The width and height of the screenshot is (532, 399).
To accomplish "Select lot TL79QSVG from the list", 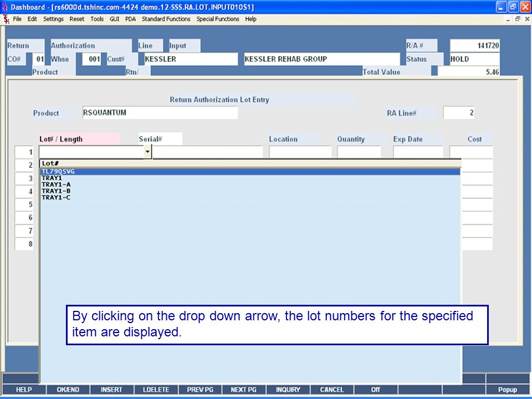I will [x=250, y=172].
